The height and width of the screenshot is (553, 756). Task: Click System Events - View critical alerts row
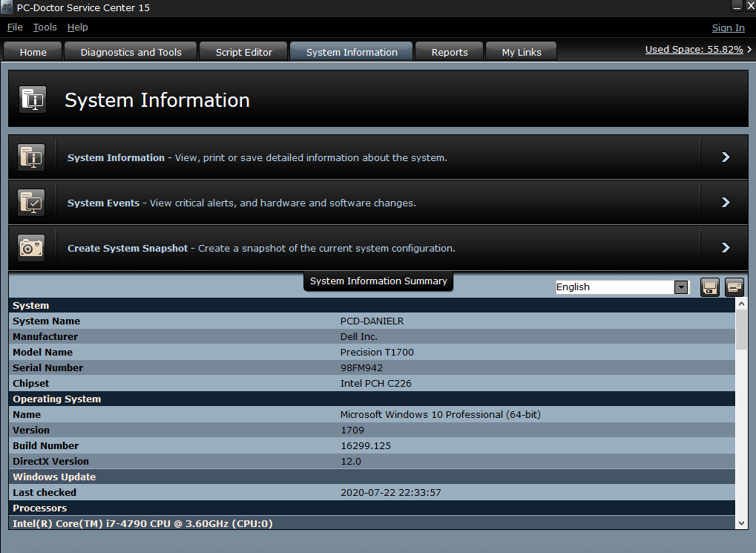pyautogui.click(x=378, y=203)
